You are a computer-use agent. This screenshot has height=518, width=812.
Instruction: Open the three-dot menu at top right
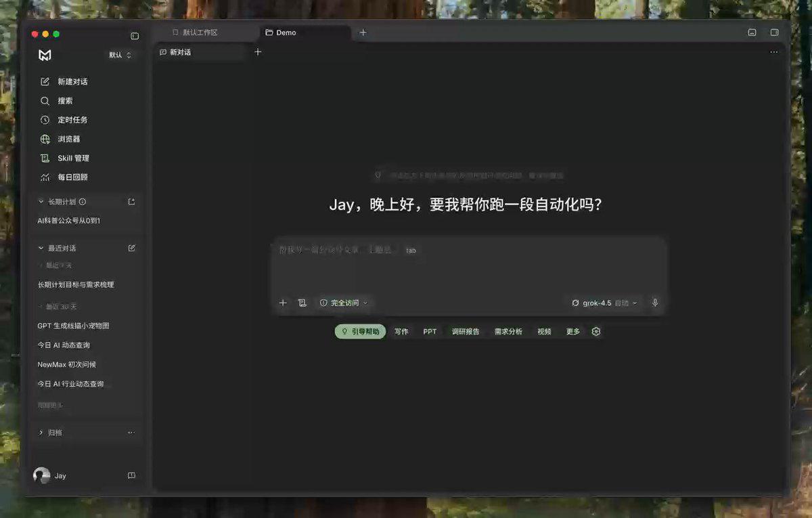pos(774,52)
